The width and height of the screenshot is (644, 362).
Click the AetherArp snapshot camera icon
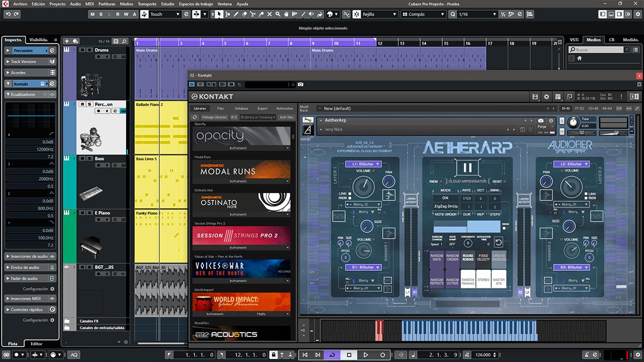tap(541, 120)
